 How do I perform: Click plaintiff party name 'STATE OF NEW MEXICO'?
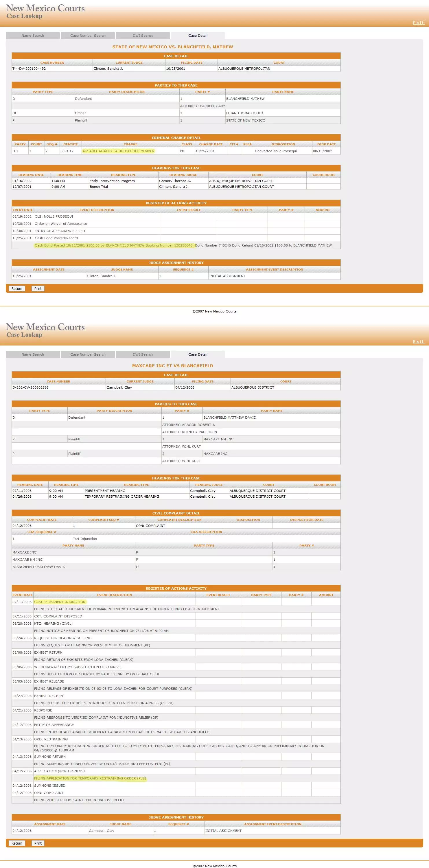[x=246, y=120]
